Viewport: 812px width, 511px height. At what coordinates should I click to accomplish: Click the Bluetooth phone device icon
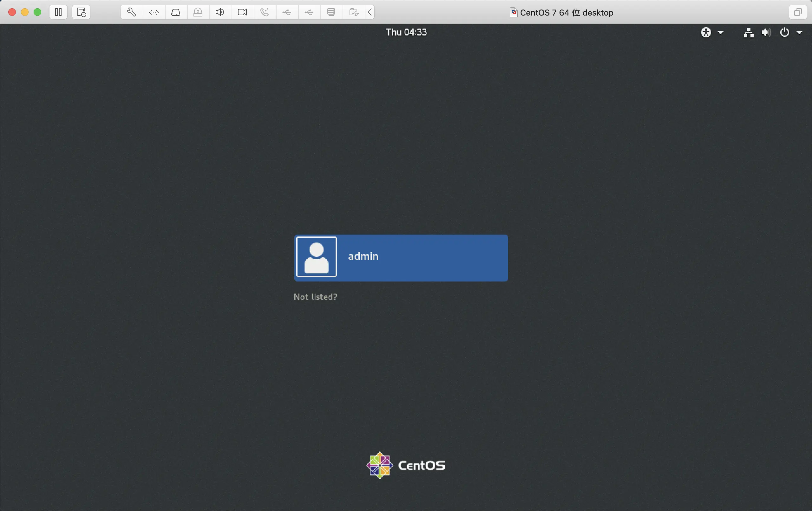[265, 12]
